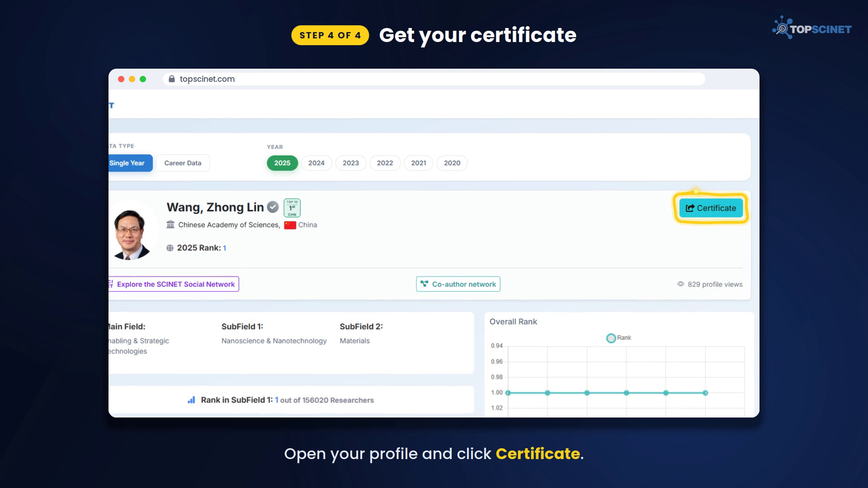Click the last data point on rank chart
The image size is (868, 488).
pos(705,393)
